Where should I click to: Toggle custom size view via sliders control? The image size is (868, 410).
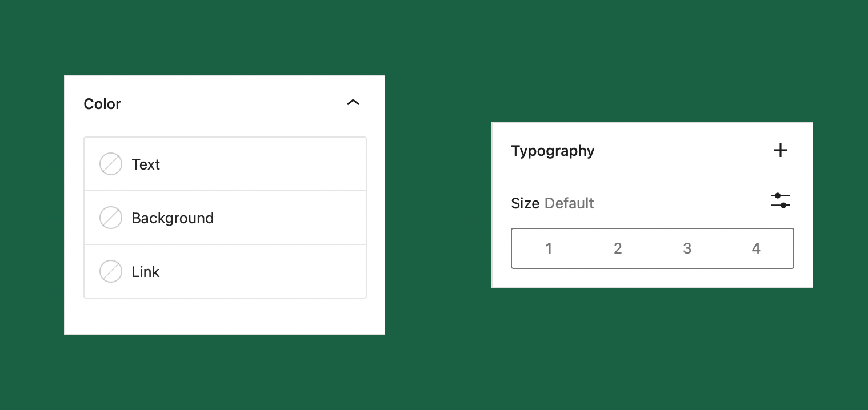[780, 200]
